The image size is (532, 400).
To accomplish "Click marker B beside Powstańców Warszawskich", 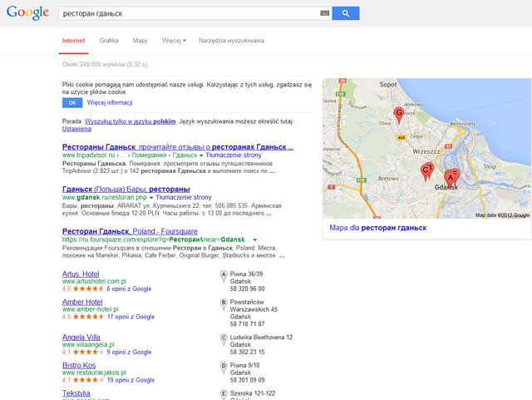I will pyautogui.click(x=224, y=304).
